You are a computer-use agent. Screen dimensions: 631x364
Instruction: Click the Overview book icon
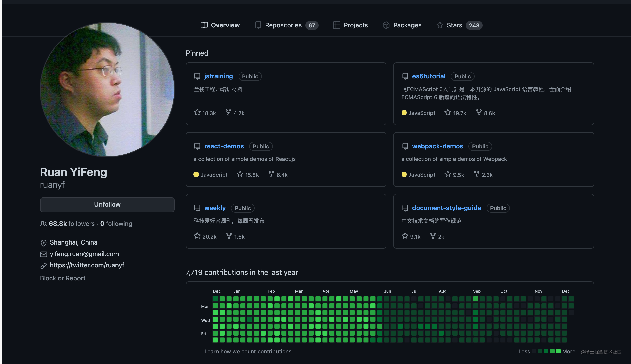point(204,25)
